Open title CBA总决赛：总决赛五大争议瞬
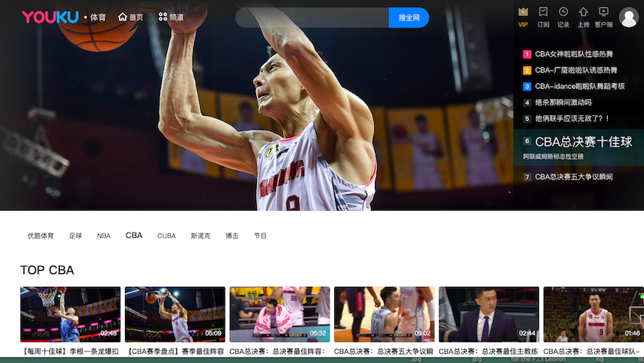The width and height of the screenshot is (644, 363). [x=384, y=351]
